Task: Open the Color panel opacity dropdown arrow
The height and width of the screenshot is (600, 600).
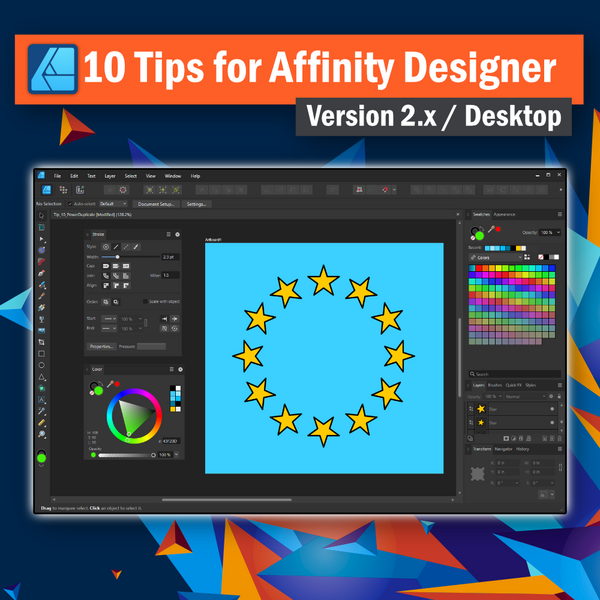Action: click(176, 455)
